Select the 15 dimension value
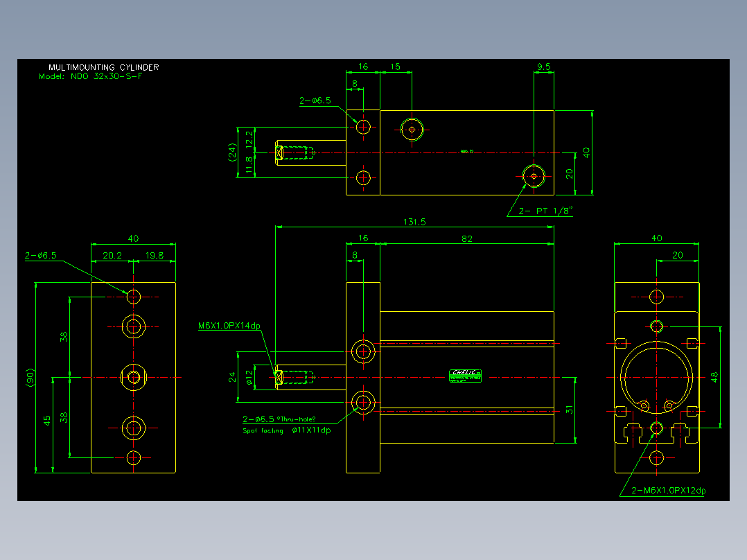This screenshot has height=560, width=747. pos(396,67)
